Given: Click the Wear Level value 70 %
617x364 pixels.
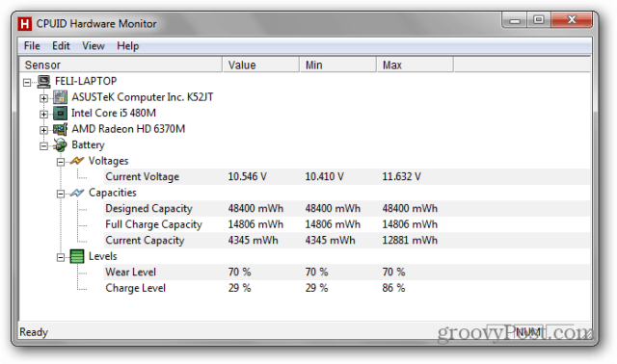Looking at the screenshot, I should click(x=239, y=272).
